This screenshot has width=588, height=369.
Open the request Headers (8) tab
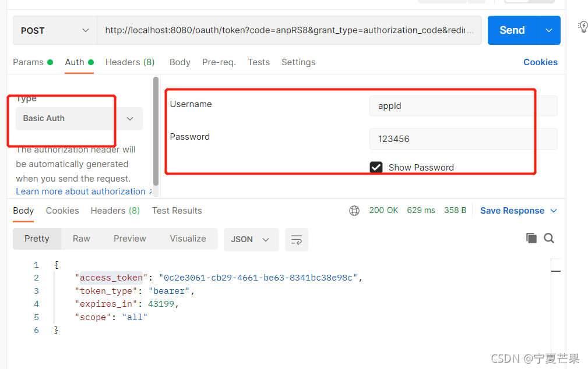(130, 62)
